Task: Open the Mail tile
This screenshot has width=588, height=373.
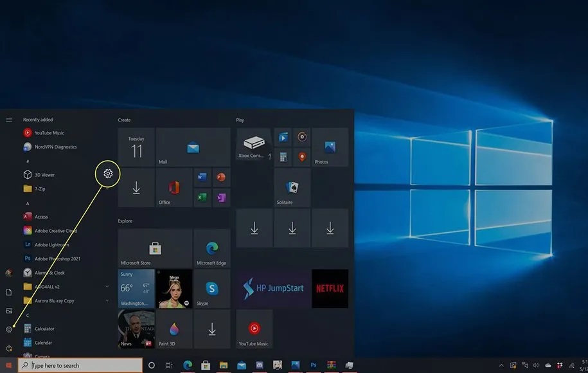Action: [193, 147]
